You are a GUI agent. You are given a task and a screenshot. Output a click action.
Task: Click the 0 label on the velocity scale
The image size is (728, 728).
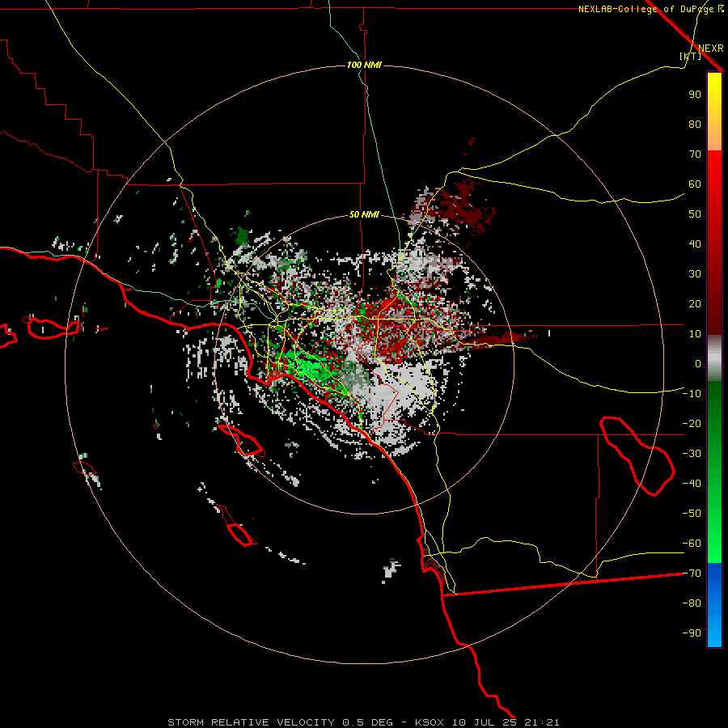coord(698,363)
